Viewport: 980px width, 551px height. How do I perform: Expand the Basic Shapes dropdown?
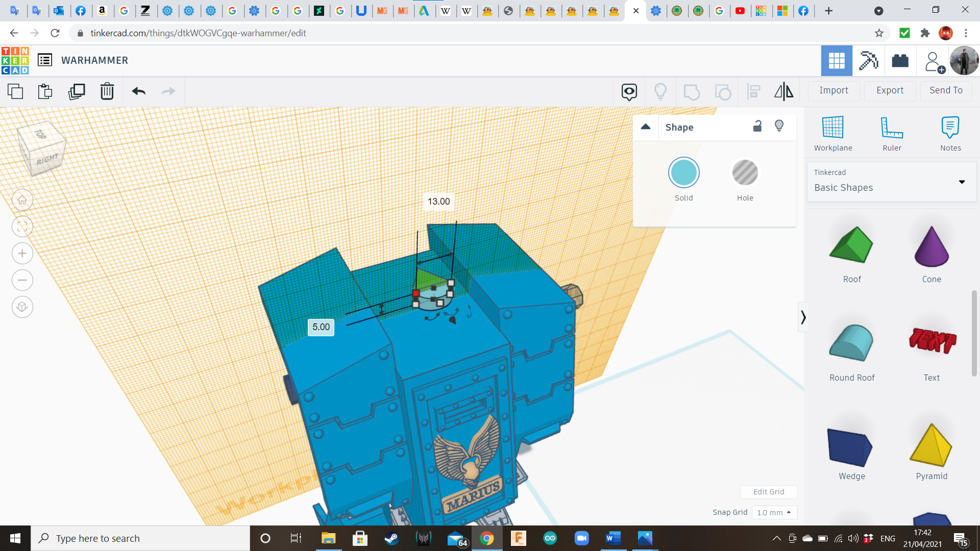[x=962, y=182]
